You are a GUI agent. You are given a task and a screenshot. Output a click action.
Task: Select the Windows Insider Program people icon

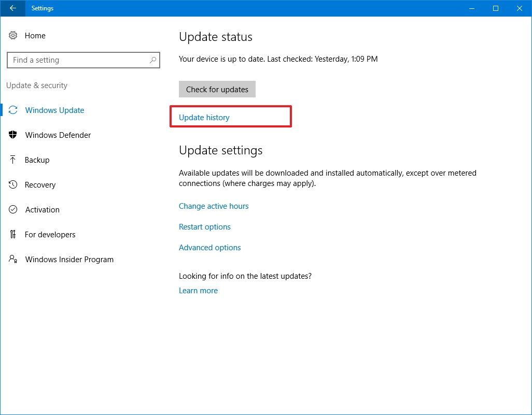click(x=13, y=259)
